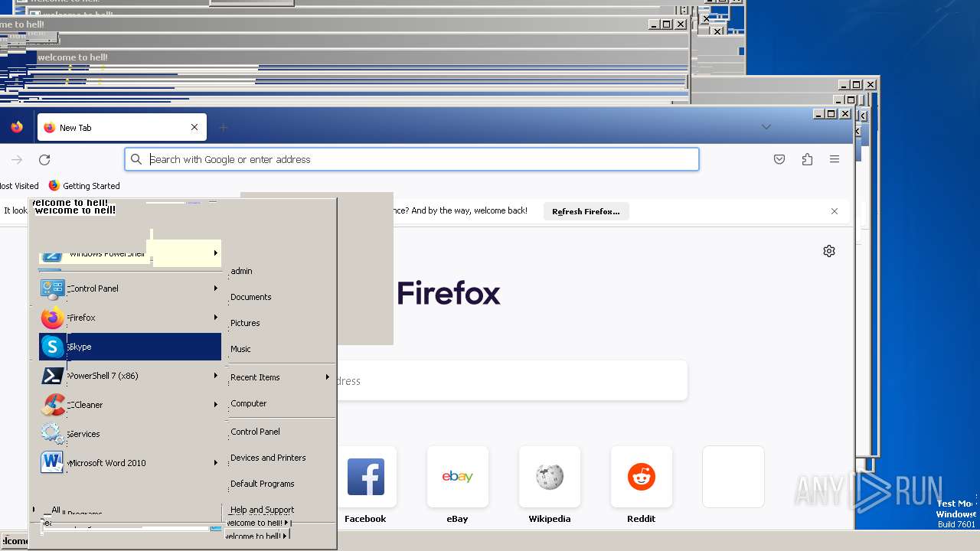Click the Refresh Firefox… button

(x=586, y=211)
